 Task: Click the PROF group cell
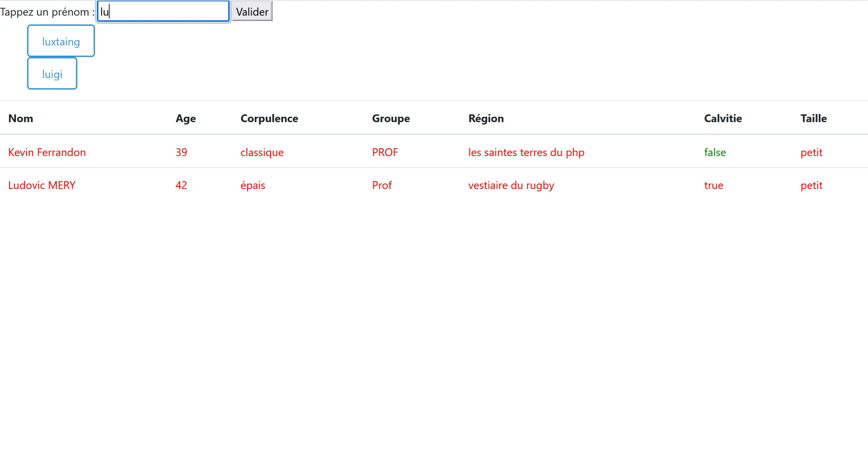[x=385, y=152]
